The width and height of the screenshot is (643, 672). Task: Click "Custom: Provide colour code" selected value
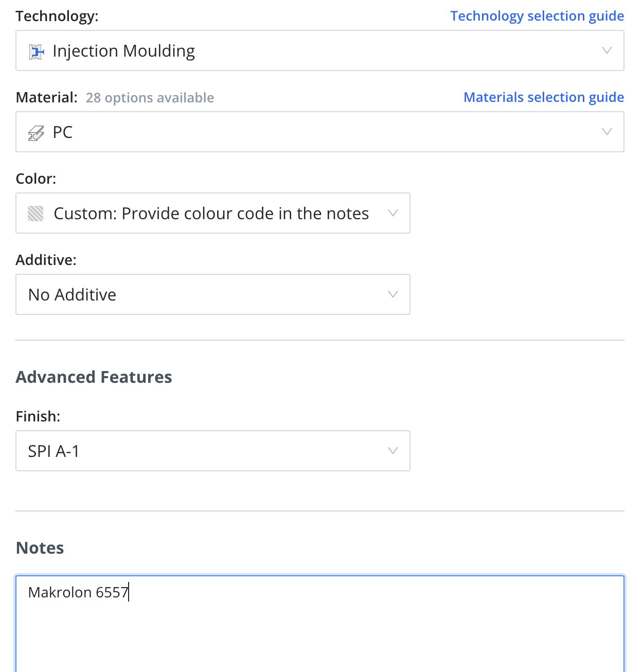tap(211, 214)
